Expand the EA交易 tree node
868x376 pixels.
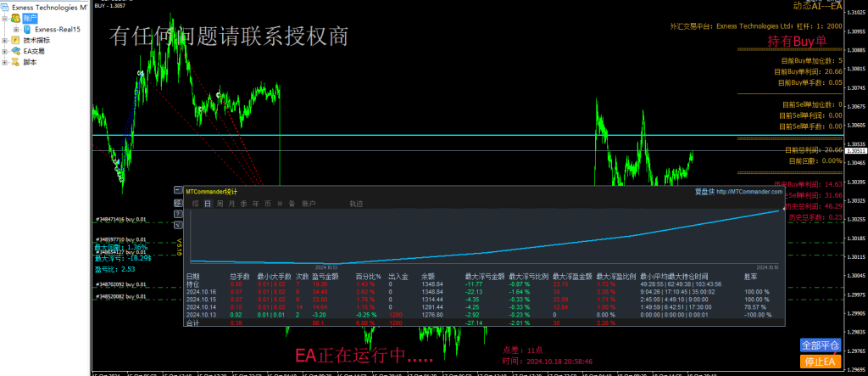point(5,51)
